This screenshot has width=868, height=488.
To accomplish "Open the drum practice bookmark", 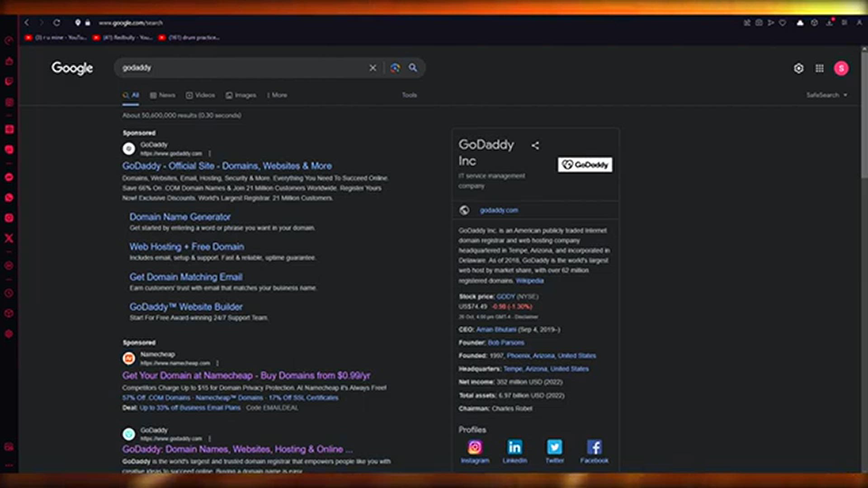I will tap(190, 38).
